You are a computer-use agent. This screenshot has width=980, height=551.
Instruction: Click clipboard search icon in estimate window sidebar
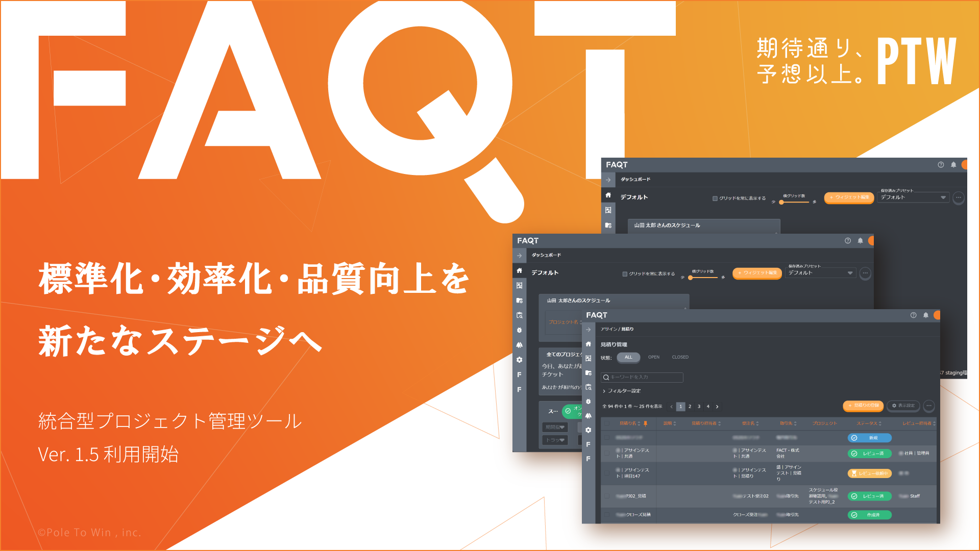589,387
